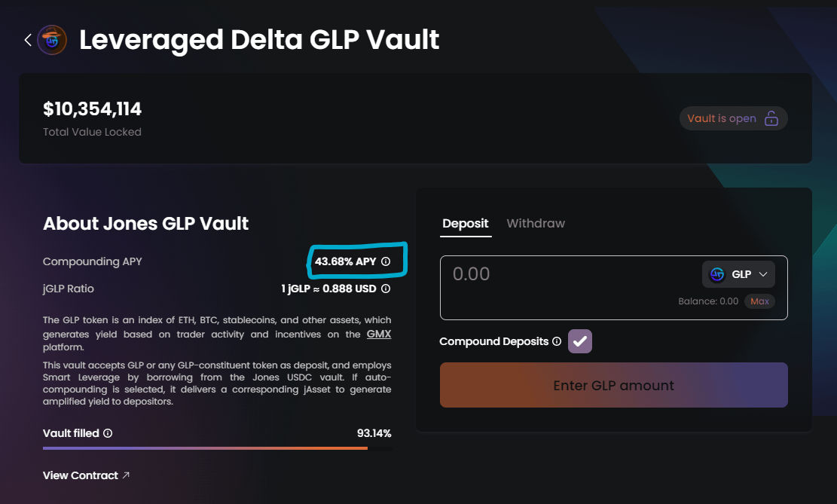Click the Jones vault logo icon
Screen dimensions: 837x504
(52, 40)
